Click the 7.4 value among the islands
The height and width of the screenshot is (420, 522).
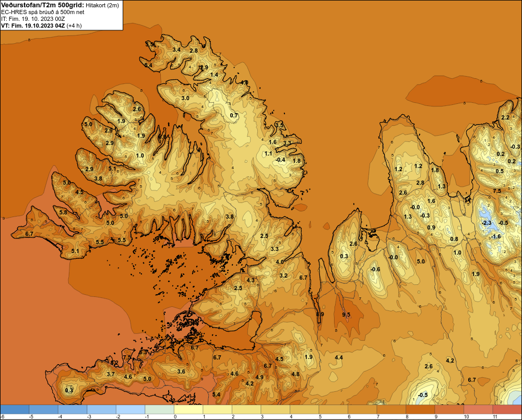(182, 295)
